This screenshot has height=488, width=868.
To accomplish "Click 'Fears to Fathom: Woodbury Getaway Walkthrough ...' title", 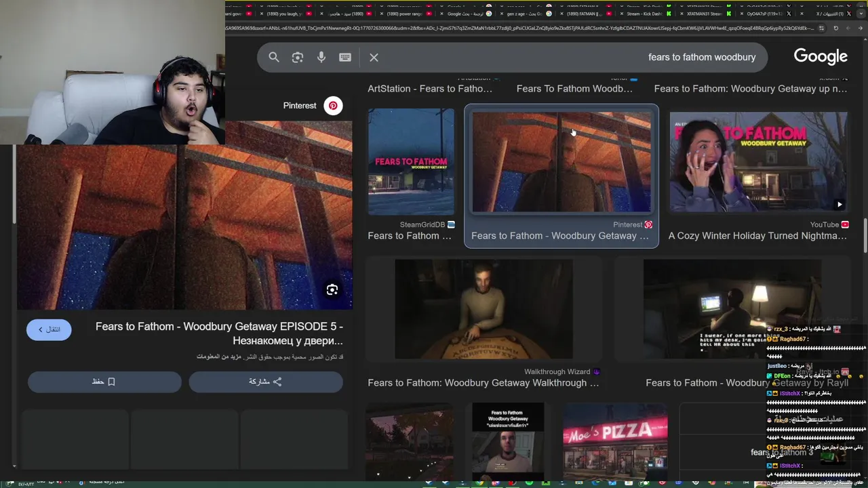I will 484,383.
